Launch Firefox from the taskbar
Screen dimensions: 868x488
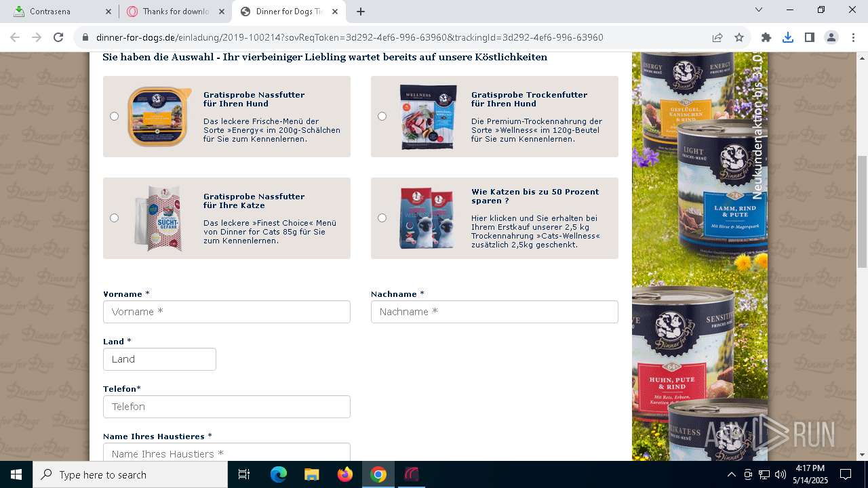[345, 474]
